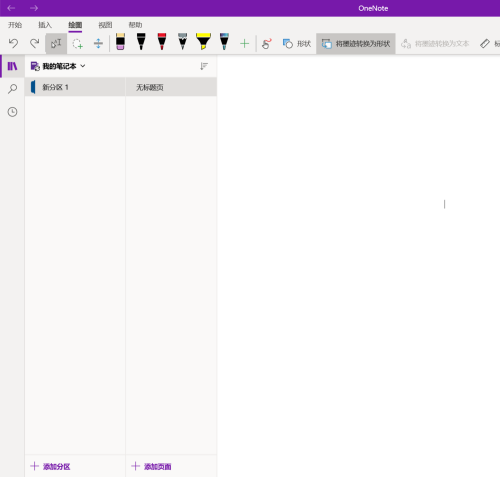The height and width of the screenshot is (477, 500).
Task: Open the 无标题页 page
Action: pos(171,87)
